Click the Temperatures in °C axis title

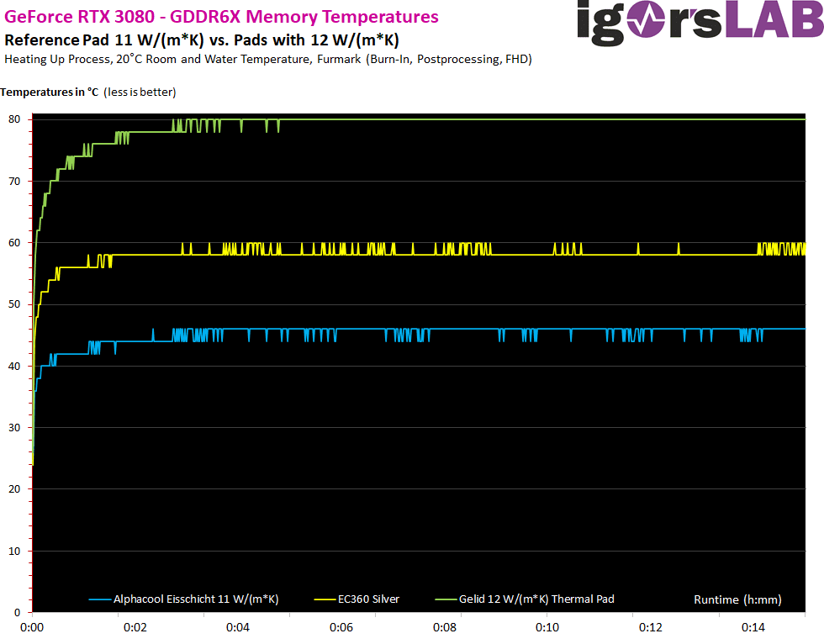[88, 92]
